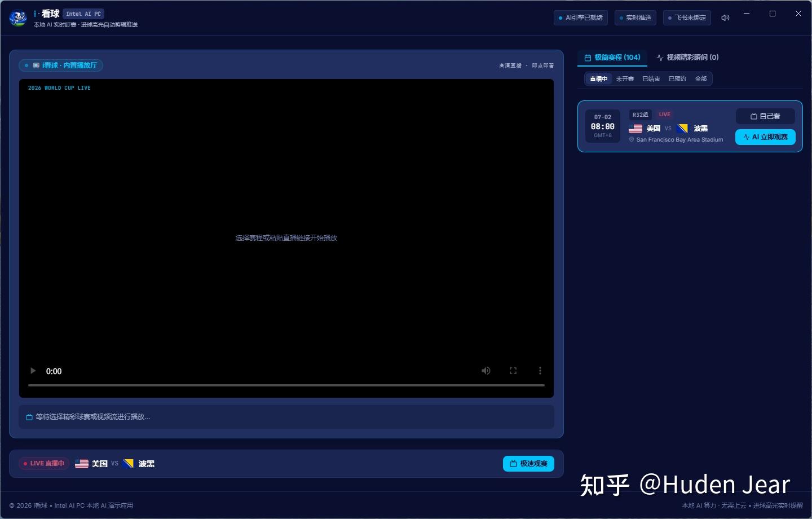Toggle the header sound speaker icon

coord(725,18)
